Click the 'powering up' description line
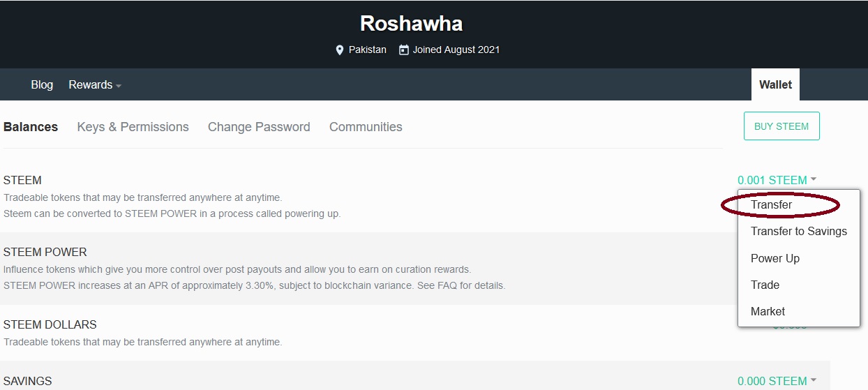The height and width of the screenshot is (390, 868). click(x=172, y=213)
